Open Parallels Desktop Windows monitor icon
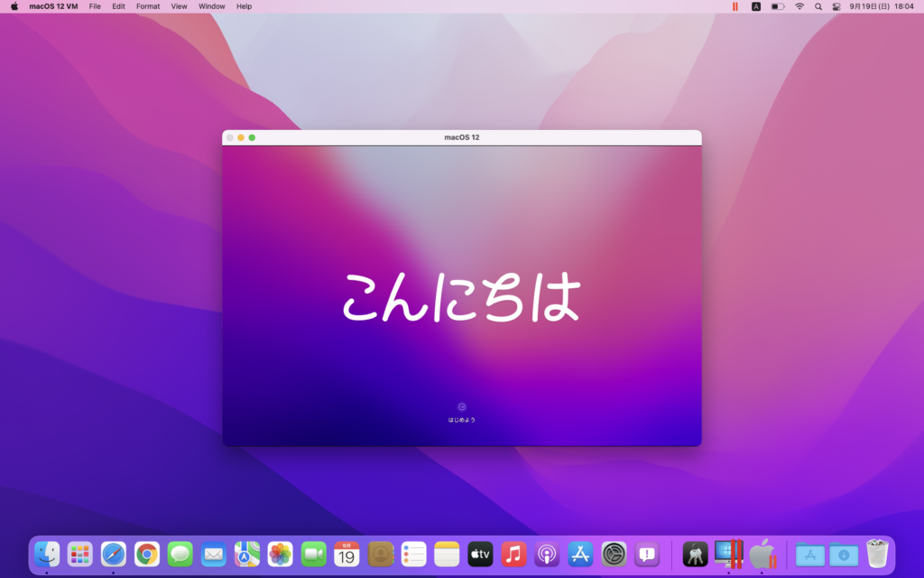 (728, 555)
